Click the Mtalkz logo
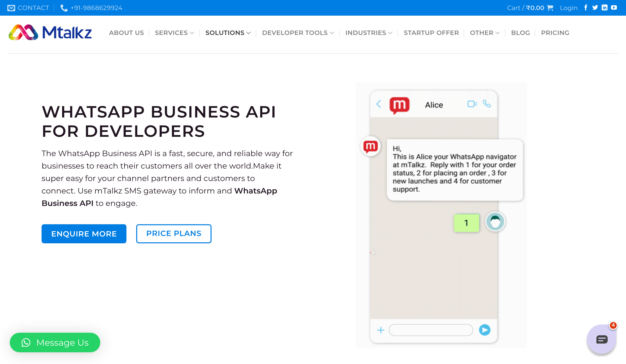Viewport: 626px width, 364px height. click(50, 32)
